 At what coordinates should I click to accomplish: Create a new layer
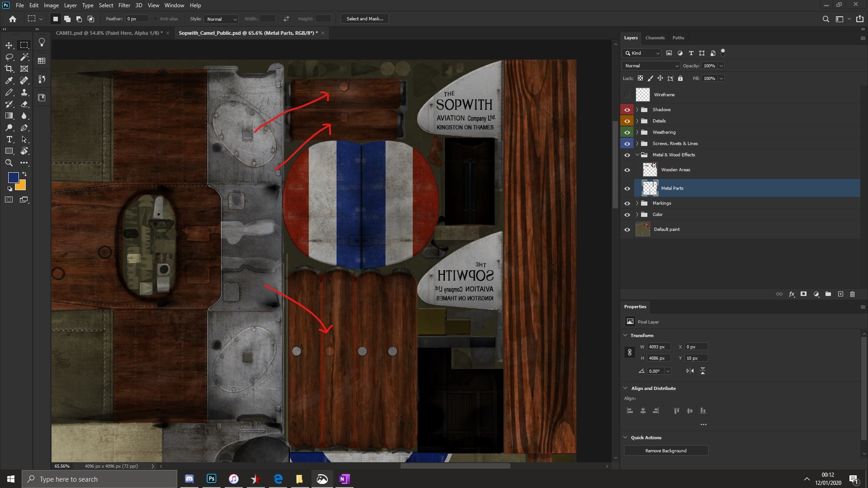pyautogui.click(x=840, y=294)
